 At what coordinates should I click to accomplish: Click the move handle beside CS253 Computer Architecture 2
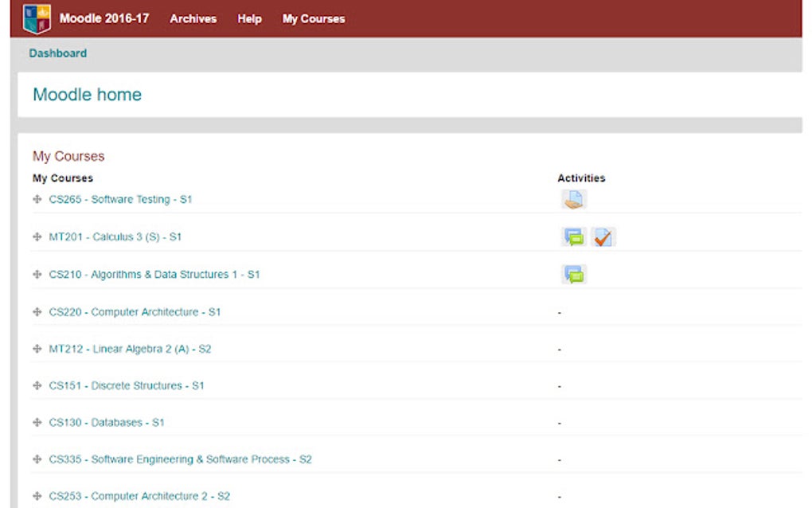37,495
